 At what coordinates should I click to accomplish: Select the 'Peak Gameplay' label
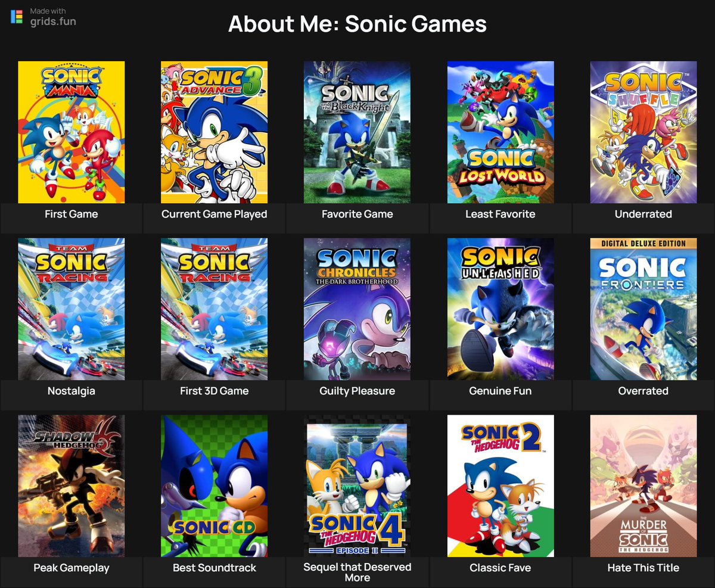point(71,568)
